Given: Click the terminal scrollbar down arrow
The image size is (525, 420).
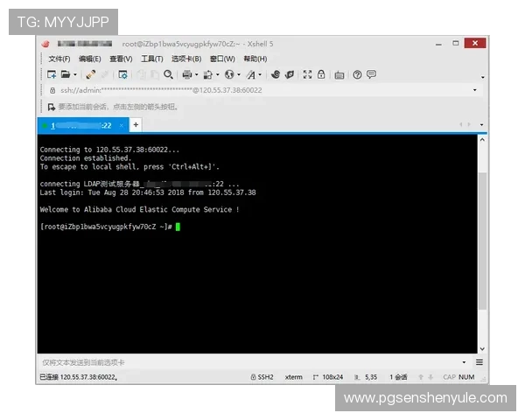Looking at the screenshot, I should coord(482,348).
